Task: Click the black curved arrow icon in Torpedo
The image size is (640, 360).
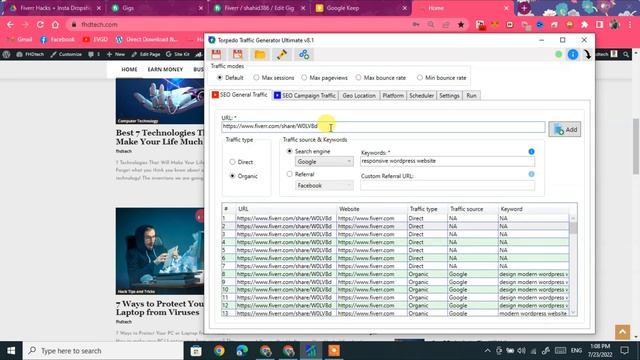Action: 587,54
